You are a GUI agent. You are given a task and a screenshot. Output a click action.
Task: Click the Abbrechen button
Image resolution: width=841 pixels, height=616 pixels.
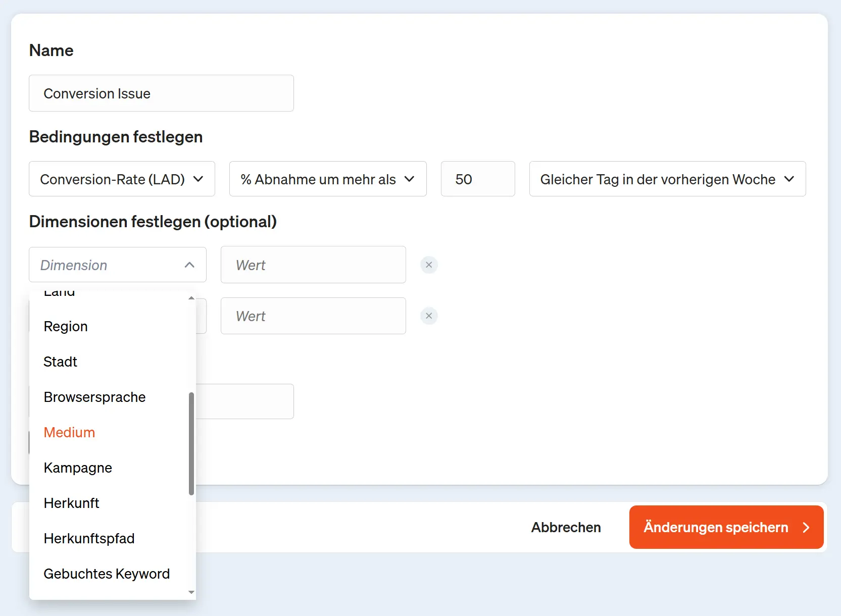click(566, 527)
